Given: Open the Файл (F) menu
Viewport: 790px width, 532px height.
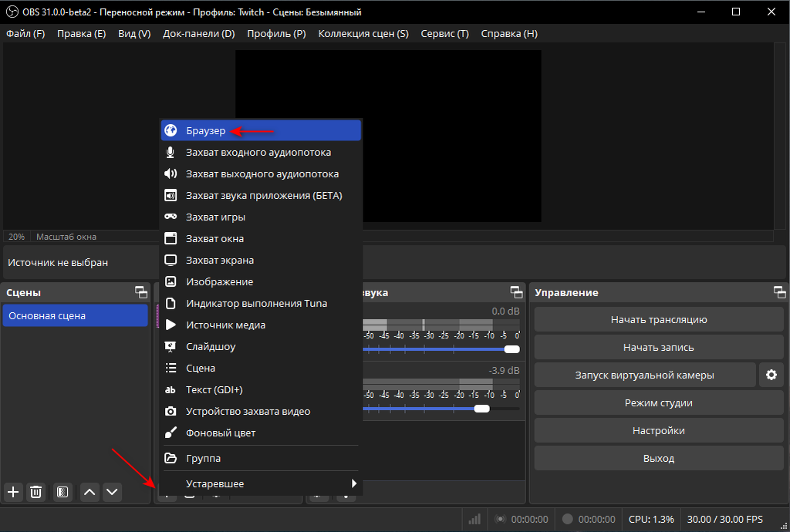Looking at the screenshot, I should click(x=25, y=34).
